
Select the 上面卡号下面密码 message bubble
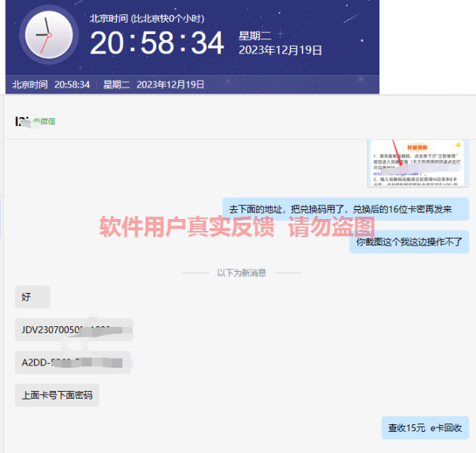(57, 395)
